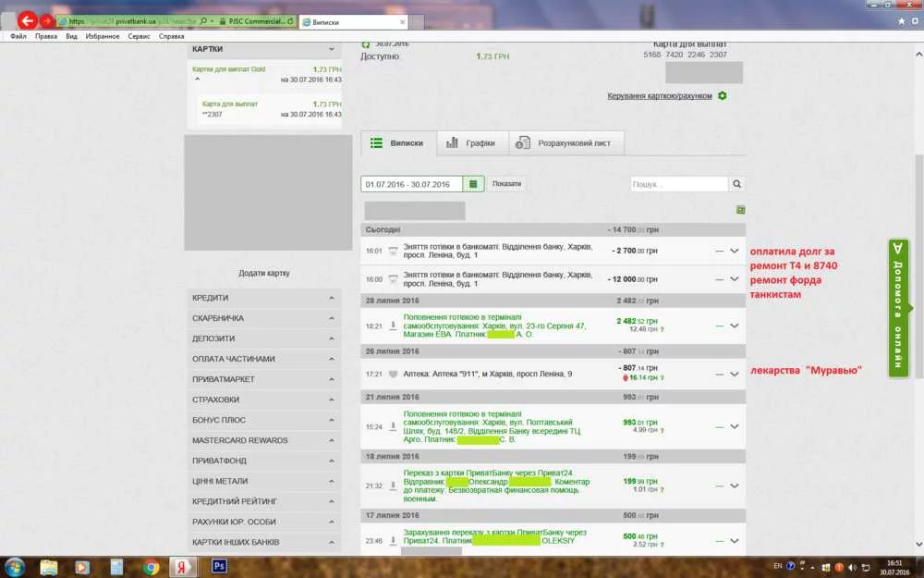This screenshot has width=924, height=578.
Task: Expand the ПРИВАТМАРКЕТ sidebar section
Action: (264, 379)
